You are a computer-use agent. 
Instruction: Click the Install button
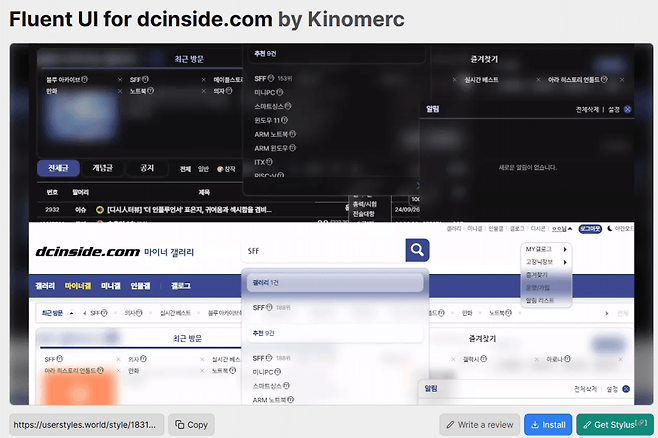(x=547, y=425)
